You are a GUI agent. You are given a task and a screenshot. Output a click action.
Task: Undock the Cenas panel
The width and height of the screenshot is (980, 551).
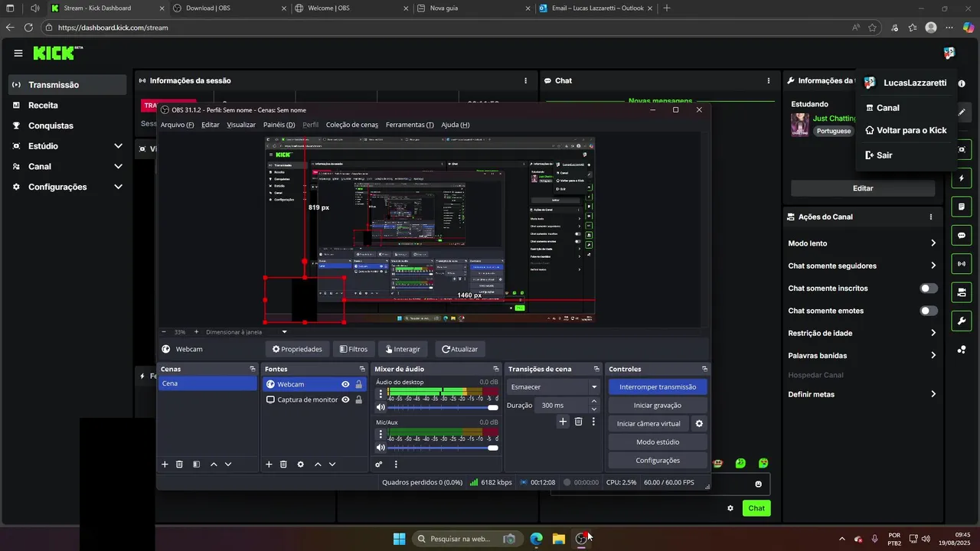(x=253, y=369)
